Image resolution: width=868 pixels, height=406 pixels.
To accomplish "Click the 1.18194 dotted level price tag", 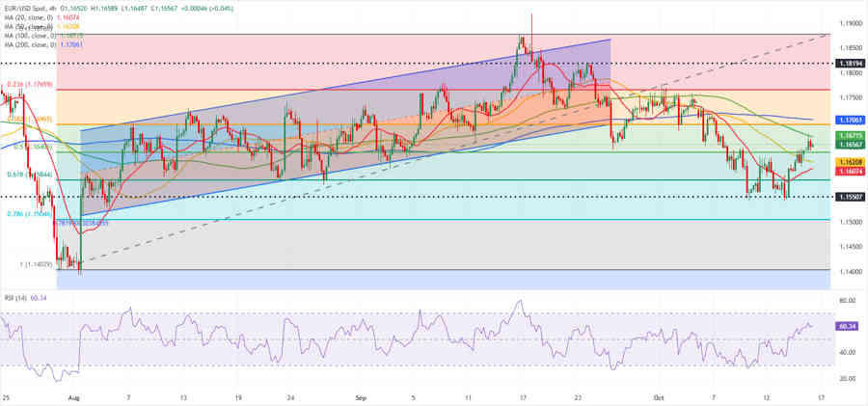I will [851, 62].
